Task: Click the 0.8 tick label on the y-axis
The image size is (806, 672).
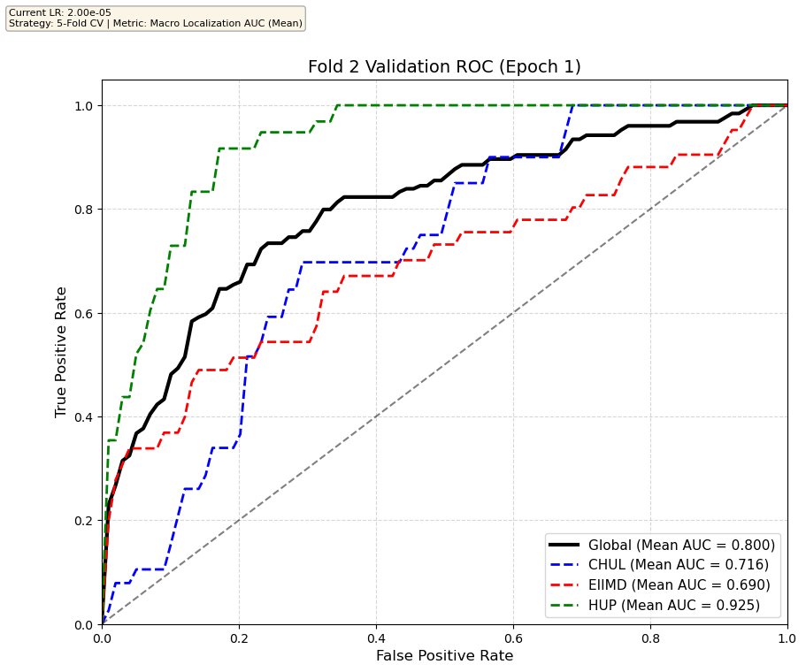Action: 84,210
